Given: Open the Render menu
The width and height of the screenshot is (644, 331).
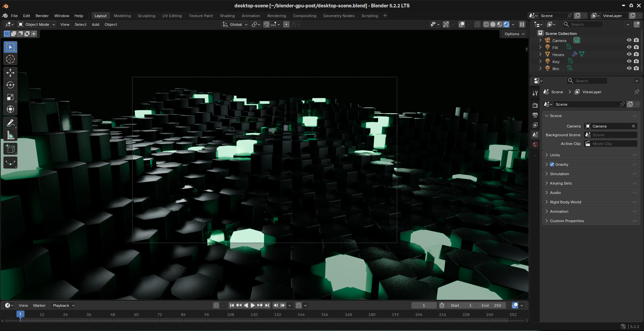Looking at the screenshot, I should coord(42,16).
